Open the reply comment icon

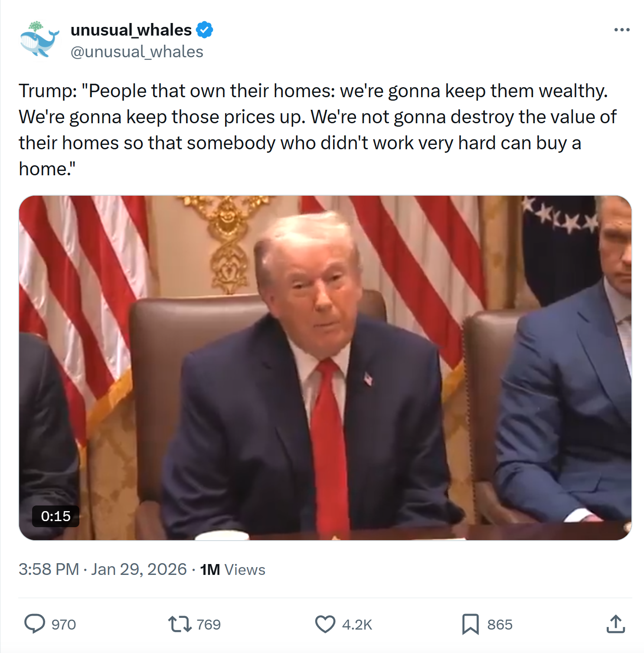click(34, 624)
